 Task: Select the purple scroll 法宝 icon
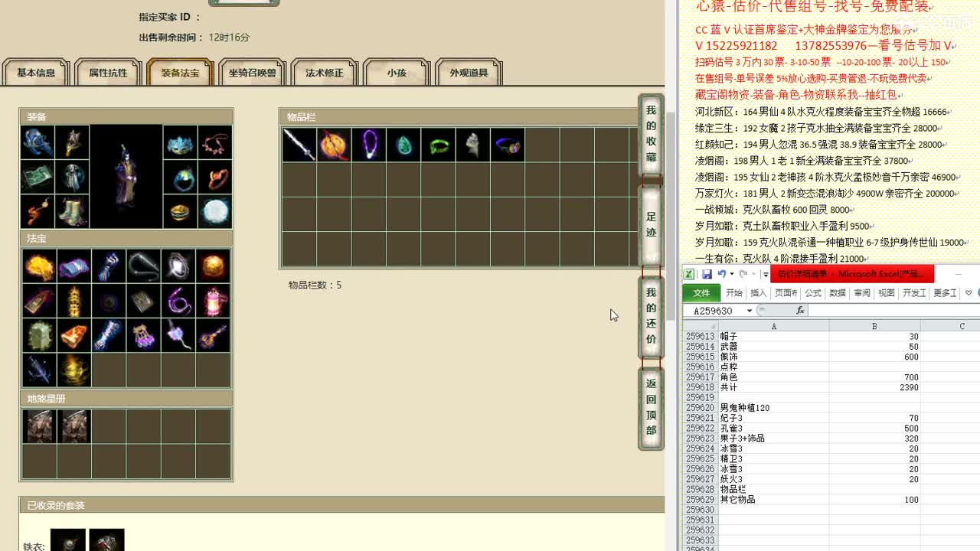(73, 266)
